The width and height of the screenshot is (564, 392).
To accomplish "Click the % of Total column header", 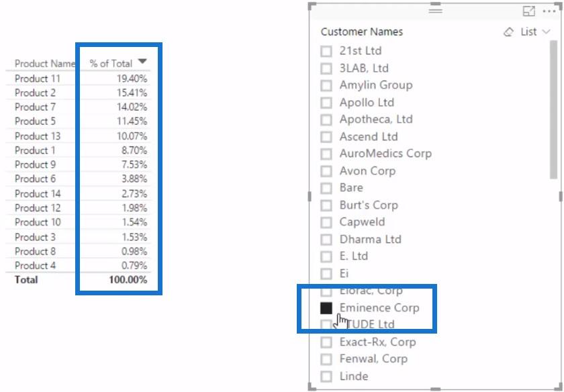I will [x=111, y=64].
